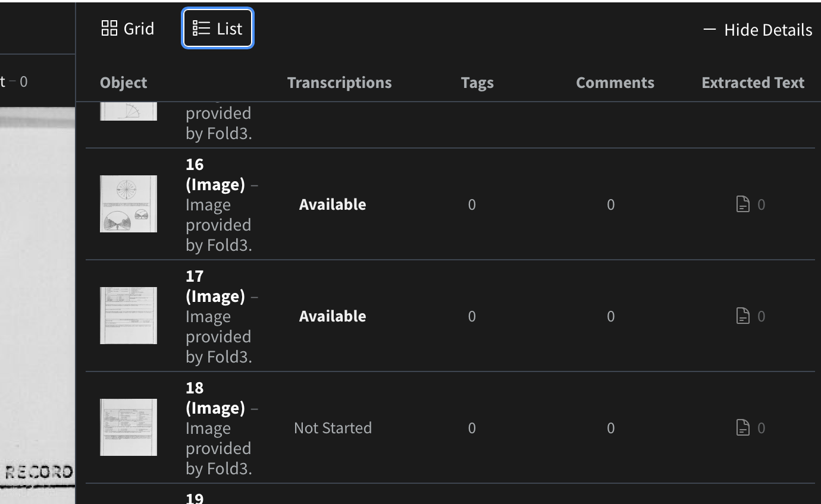Open thumbnail of image 17

click(129, 316)
